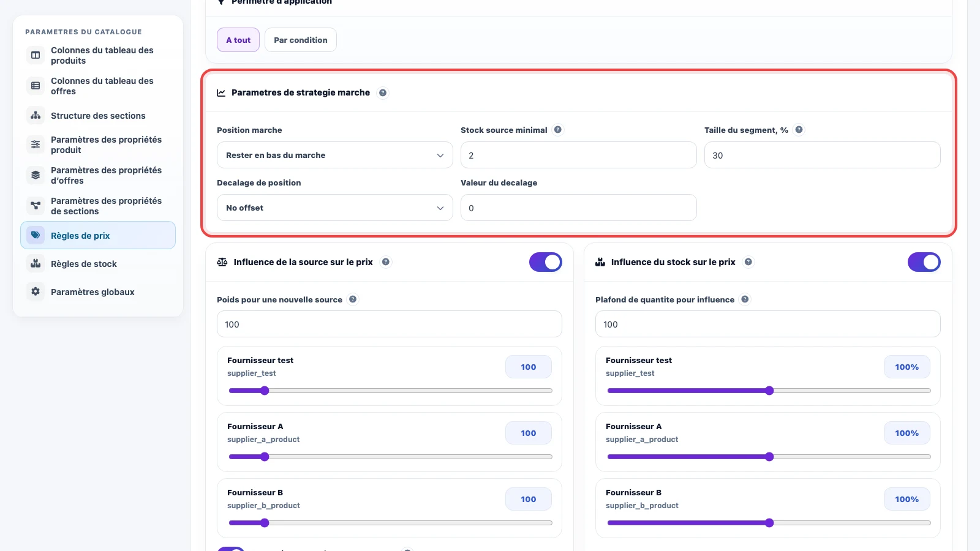Screen dimensions: 980x551
Task: Click help icon beside Poids pour une nouvelle source
Action: click(353, 299)
